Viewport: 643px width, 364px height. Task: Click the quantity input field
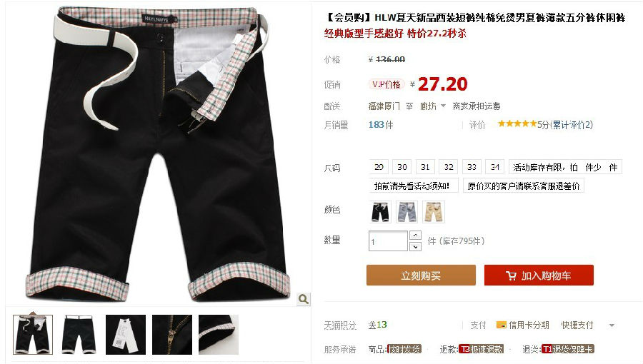[x=388, y=241]
